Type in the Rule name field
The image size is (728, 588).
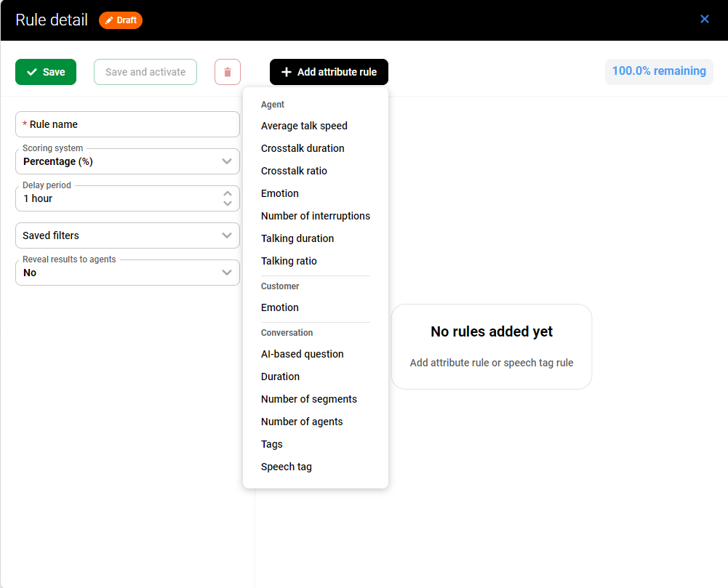pos(127,124)
